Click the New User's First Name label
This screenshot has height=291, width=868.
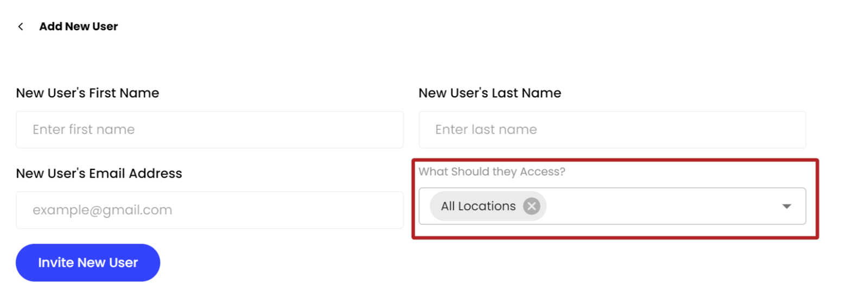[x=87, y=93]
